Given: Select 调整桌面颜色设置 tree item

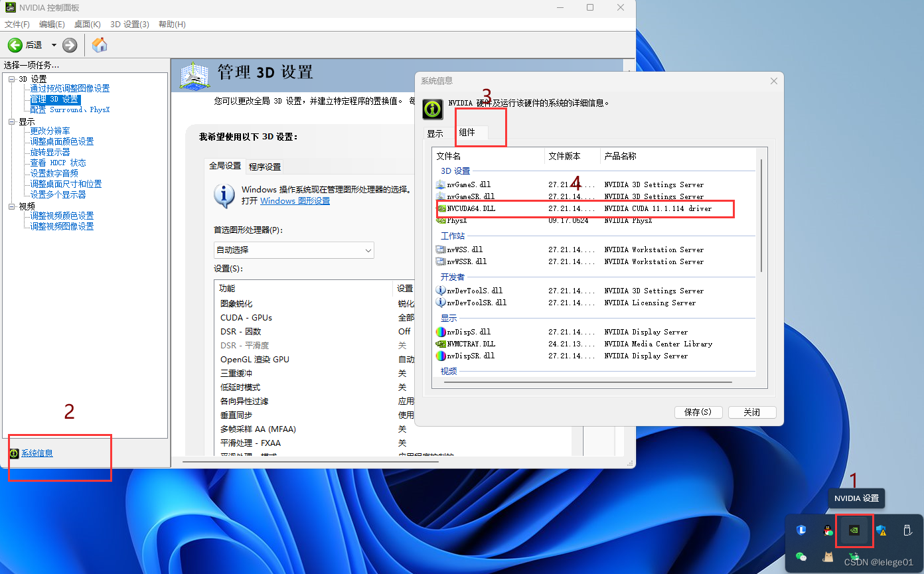Looking at the screenshot, I should 62,142.
